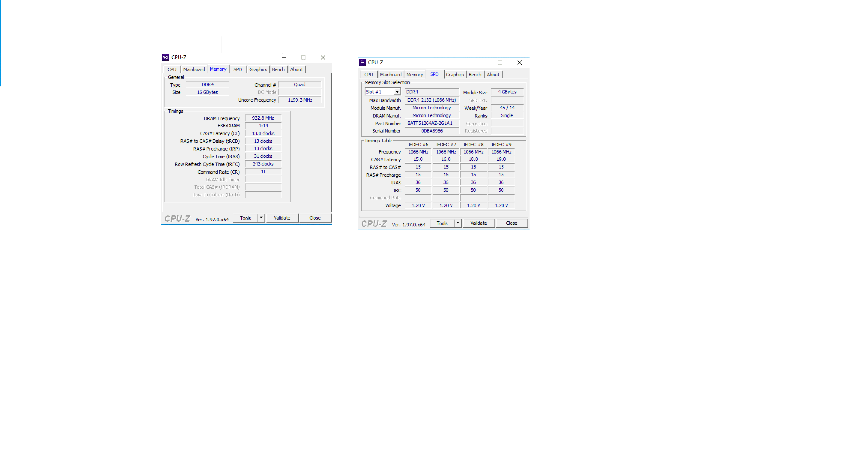
Task: Click Tools button in left CPU-Z window
Action: (245, 218)
